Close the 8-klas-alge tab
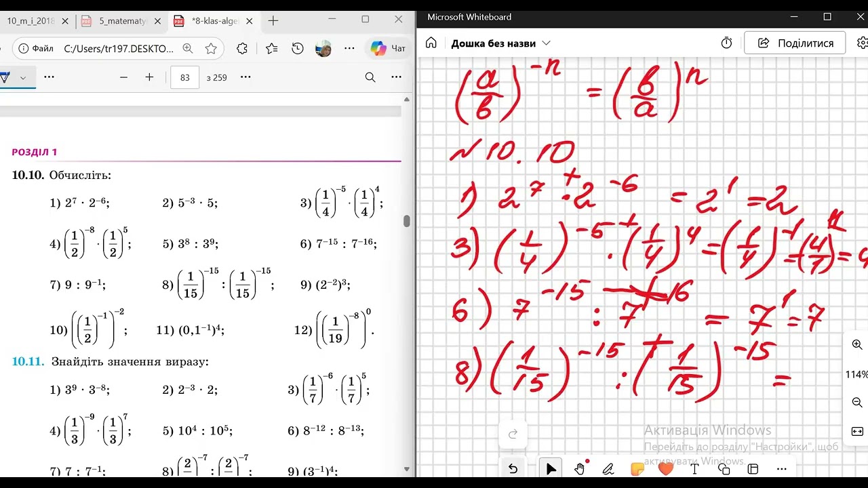Image resolution: width=868 pixels, height=488 pixels. tap(249, 21)
